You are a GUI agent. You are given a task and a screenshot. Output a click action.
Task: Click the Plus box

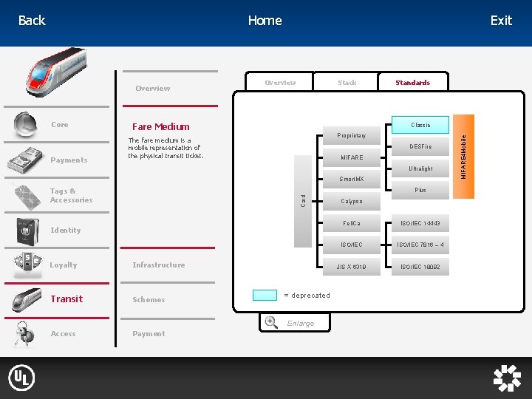point(420,191)
